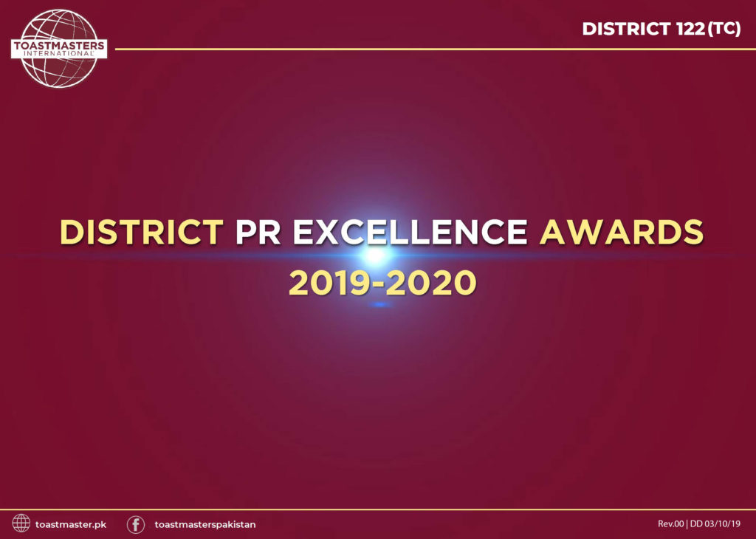Click the Facebook icon in the footer
Image resolution: width=756 pixels, height=539 pixels.
point(136,524)
